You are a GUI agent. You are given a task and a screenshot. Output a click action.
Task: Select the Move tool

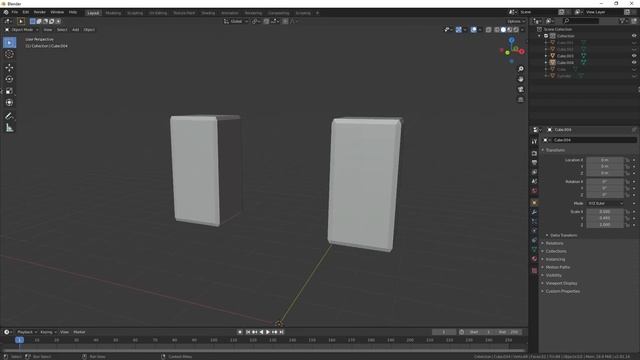[9, 68]
